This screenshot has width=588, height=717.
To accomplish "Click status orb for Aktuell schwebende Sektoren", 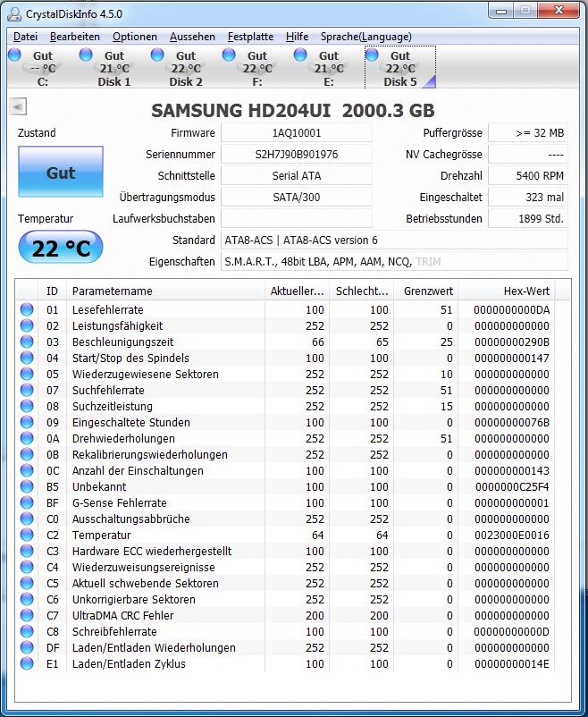I will [x=27, y=583].
